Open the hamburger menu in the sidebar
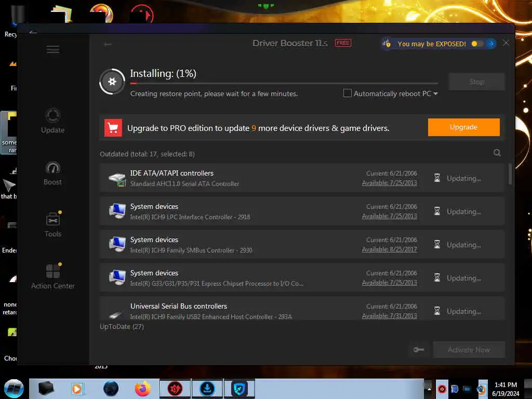The width and height of the screenshot is (532, 399). click(x=53, y=49)
